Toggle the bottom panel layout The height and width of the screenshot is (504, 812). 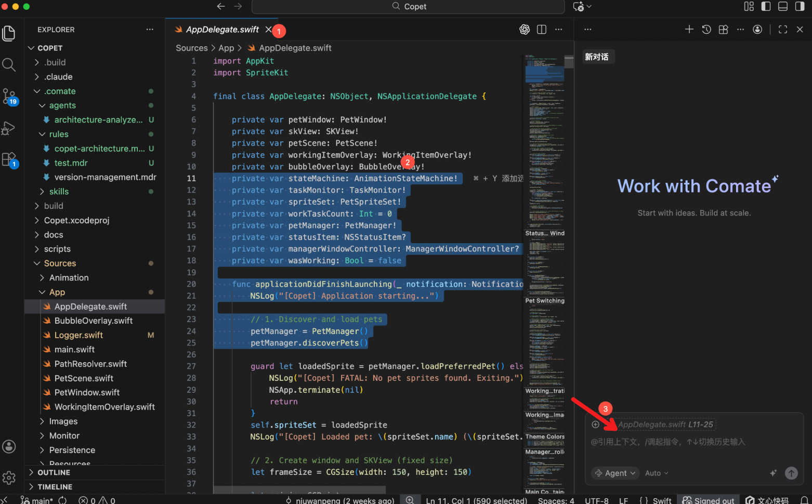(x=783, y=6)
